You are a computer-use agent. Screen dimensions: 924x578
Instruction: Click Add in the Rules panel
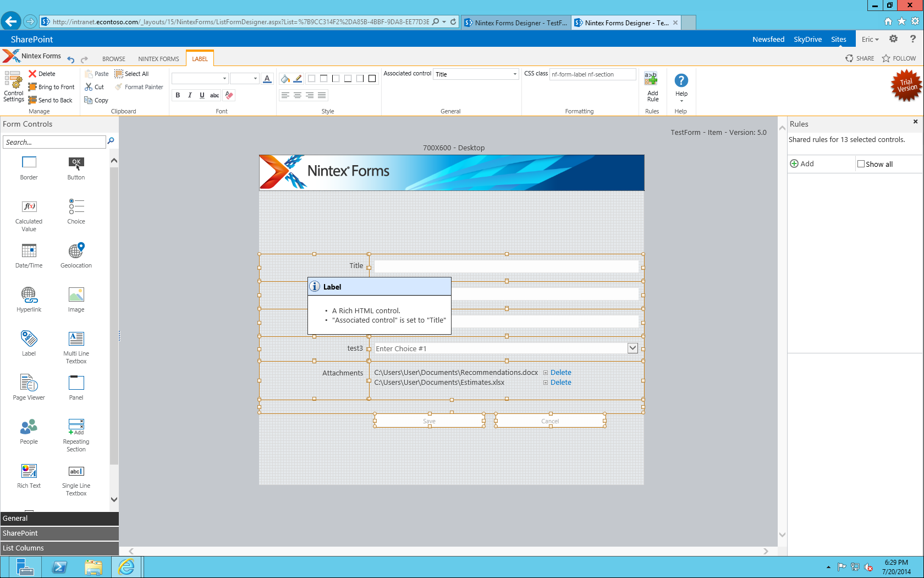[802, 164]
